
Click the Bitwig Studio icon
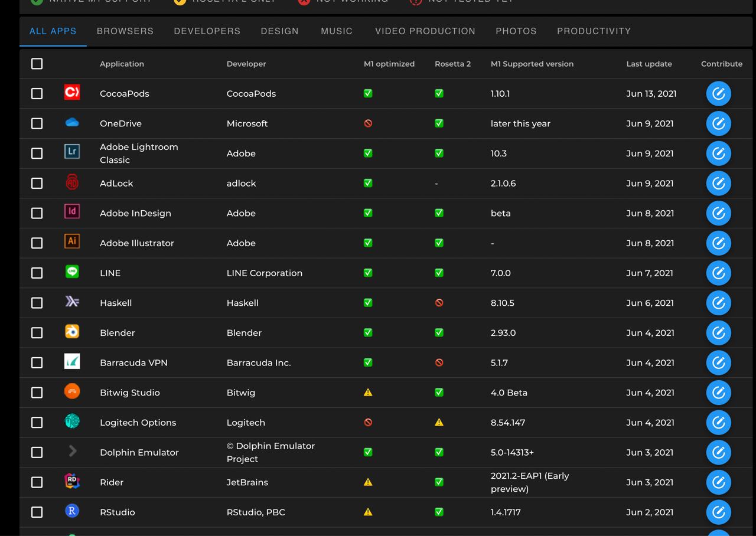tap(72, 391)
